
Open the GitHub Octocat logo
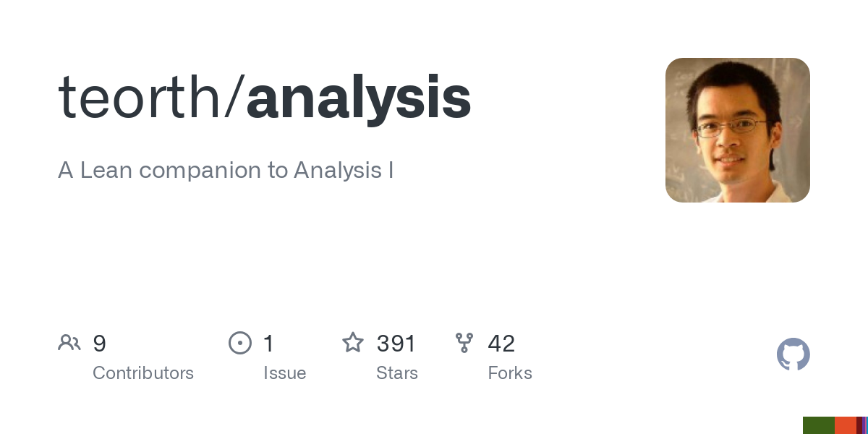pos(793,354)
